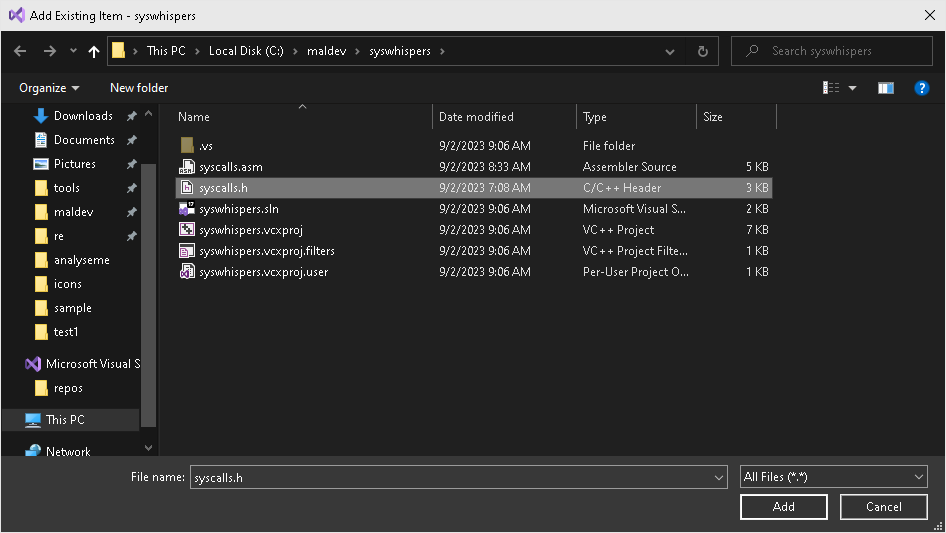Sort files by Size column

(x=713, y=117)
